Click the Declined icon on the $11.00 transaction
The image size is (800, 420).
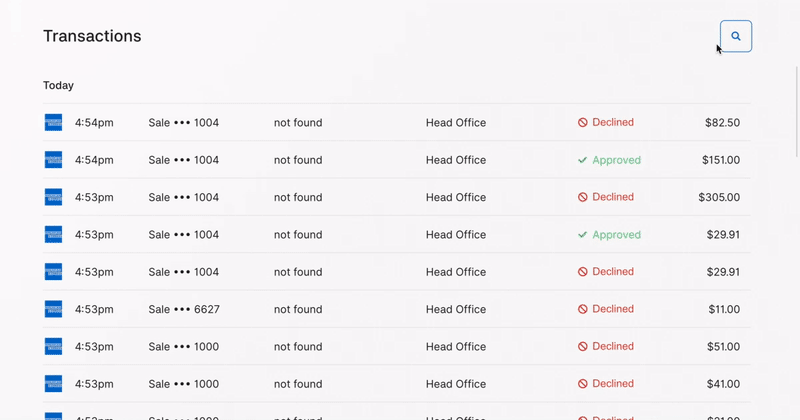pos(582,310)
